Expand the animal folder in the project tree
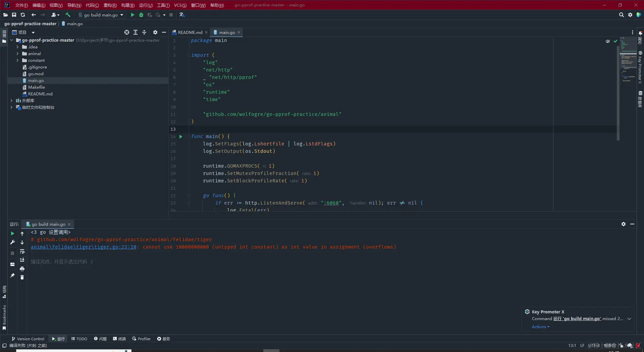The width and height of the screenshot is (644, 352). (17, 54)
